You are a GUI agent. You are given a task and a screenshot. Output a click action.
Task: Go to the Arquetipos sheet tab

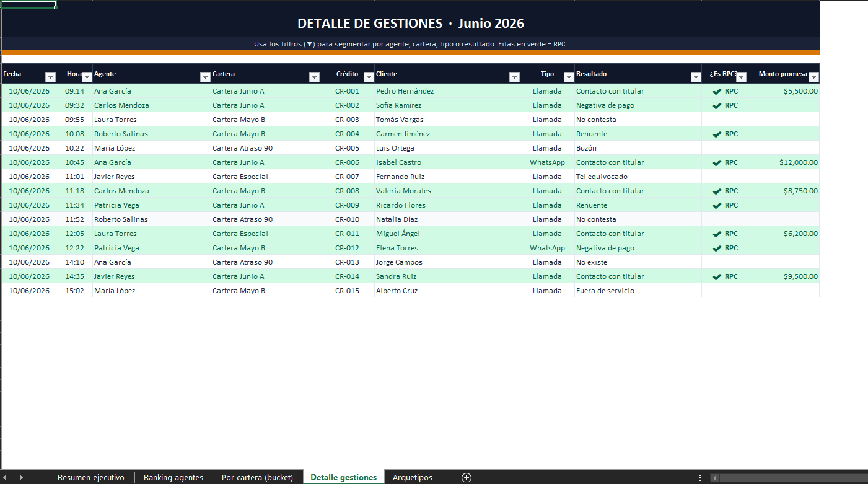click(413, 477)
